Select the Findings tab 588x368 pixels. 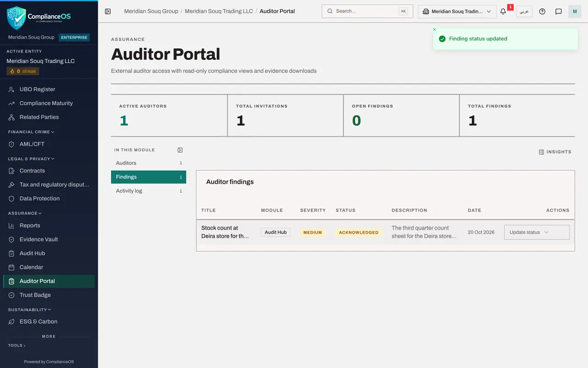[148, 177]
